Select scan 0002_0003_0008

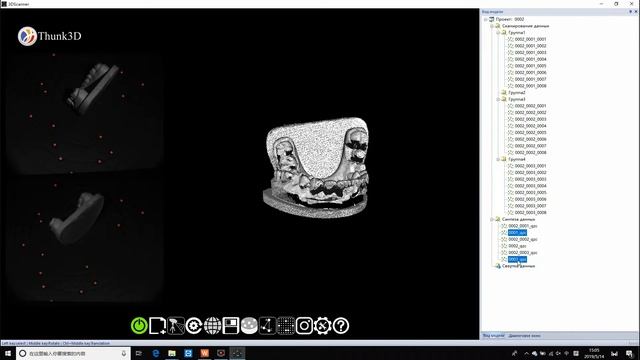(x=530, y=212)
